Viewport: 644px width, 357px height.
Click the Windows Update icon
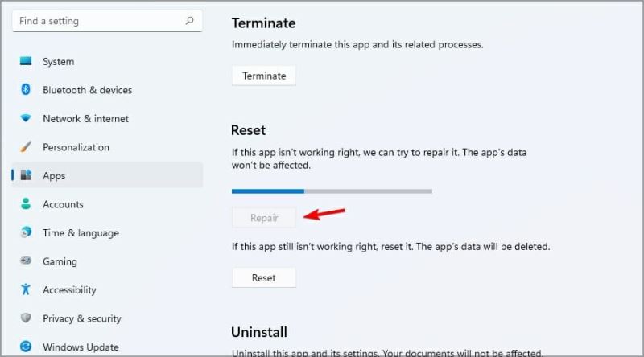pos(26,347)
